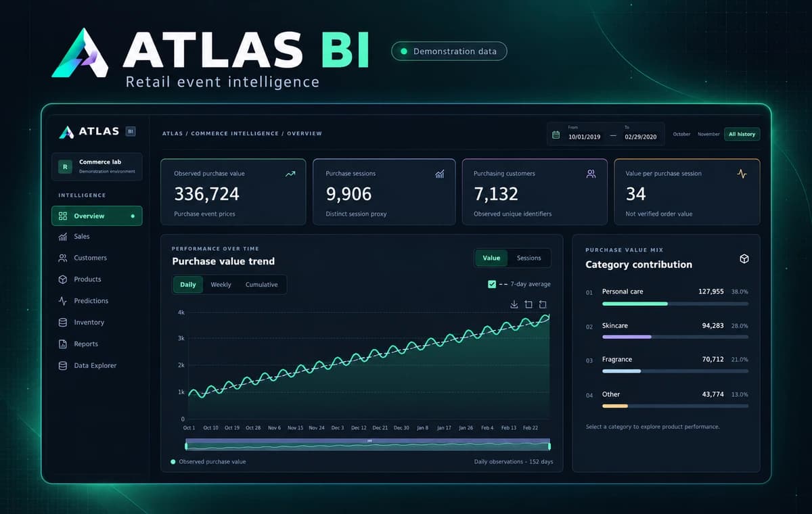Click the zoom-select icon beside download
Screen dimensions: 812x514
[528, 305]
